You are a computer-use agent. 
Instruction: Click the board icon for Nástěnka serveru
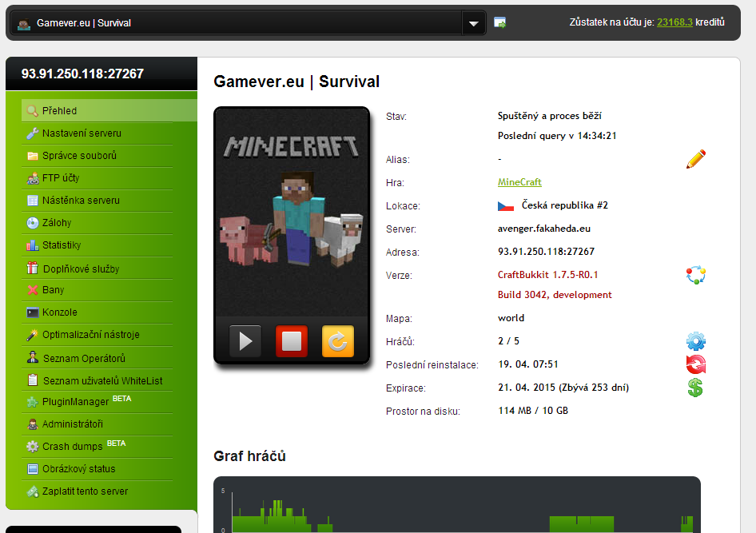tap(32, 201)
